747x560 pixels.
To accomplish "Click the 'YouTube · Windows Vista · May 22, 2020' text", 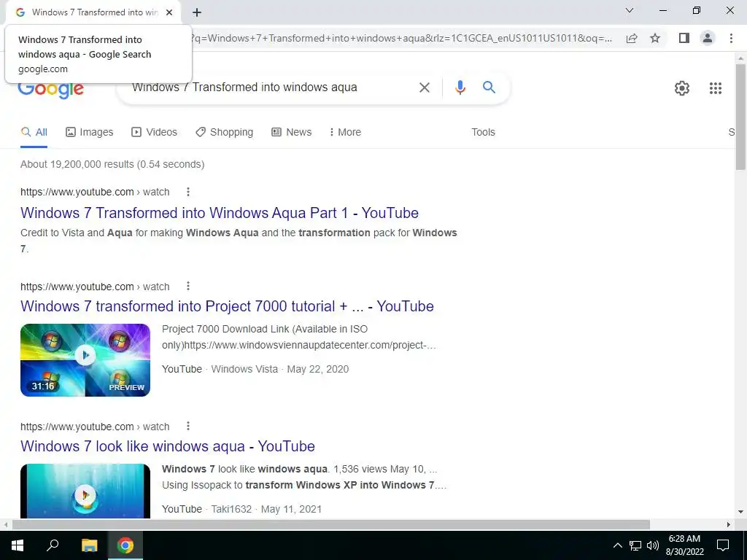I will pos(255,369).
